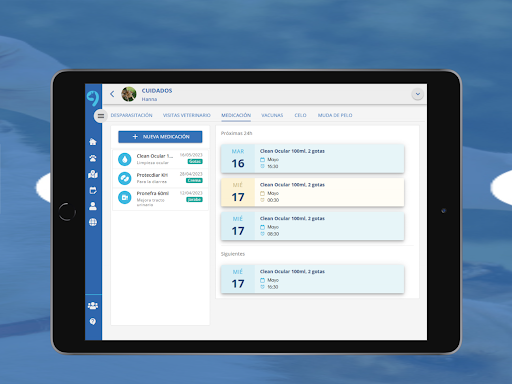Switch to the Celo tab
This screenshot has width=512, height=384.
(x=300, y=115)
